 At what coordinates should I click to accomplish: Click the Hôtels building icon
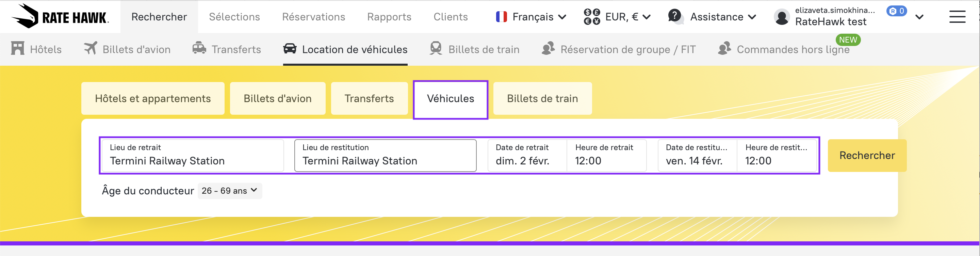click(x=17, y=49)
